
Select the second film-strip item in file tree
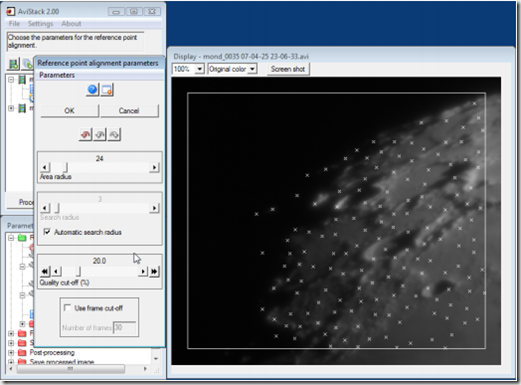tap(22, 108)
